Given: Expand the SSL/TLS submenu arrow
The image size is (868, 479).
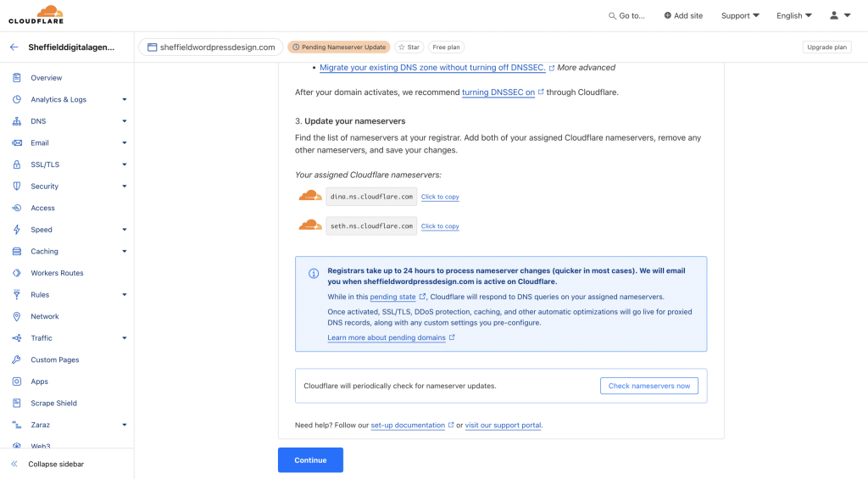Looking at the screenshot, I should (x=124, y=164).
